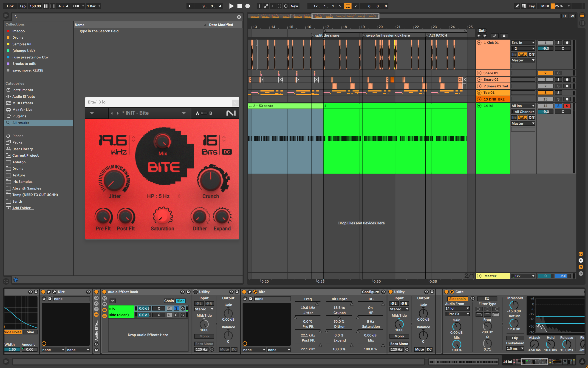Open MIDI map mode
Viewport: 588px width, 368px height.
(545, 6)
